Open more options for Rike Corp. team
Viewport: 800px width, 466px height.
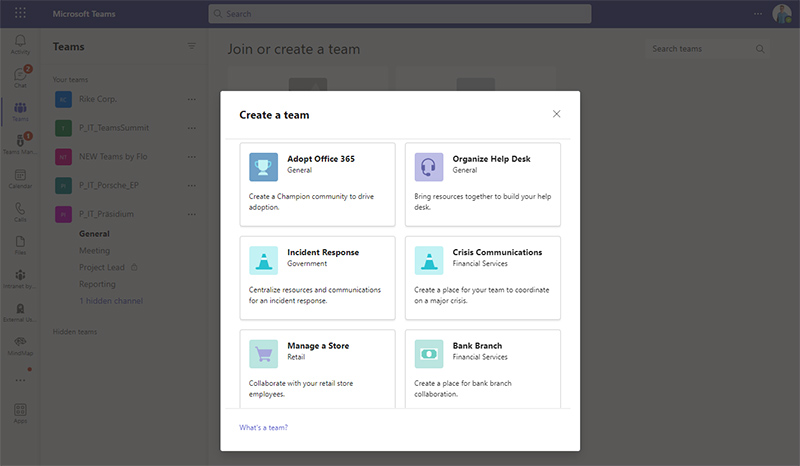tap(191, 99)
